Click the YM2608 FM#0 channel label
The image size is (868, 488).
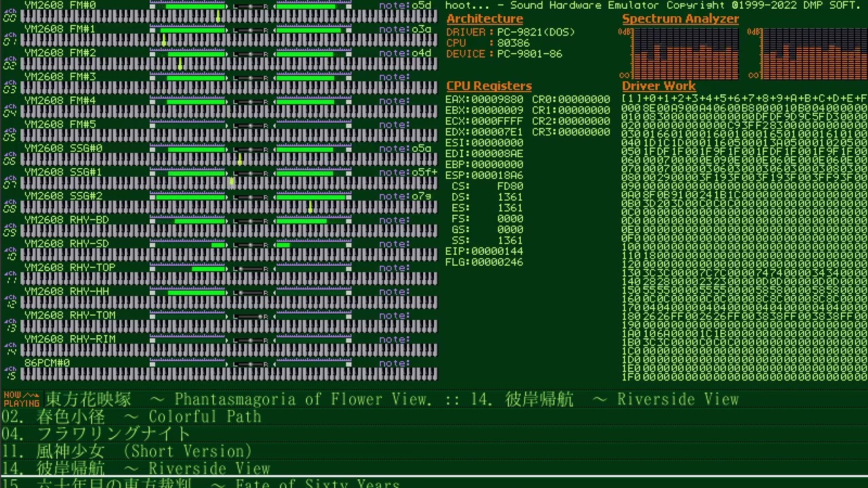60,5
